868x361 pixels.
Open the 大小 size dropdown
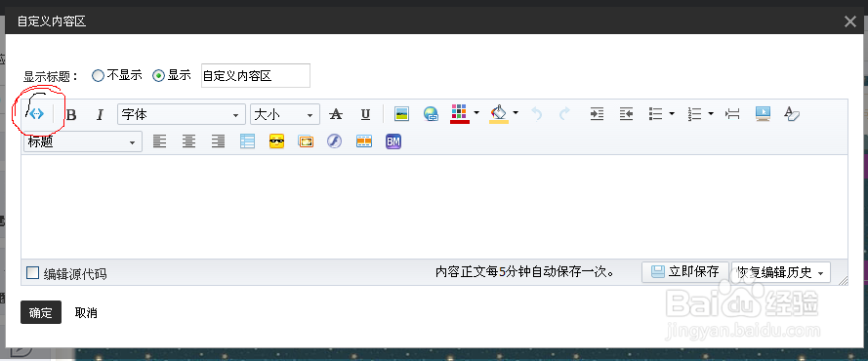284,114
